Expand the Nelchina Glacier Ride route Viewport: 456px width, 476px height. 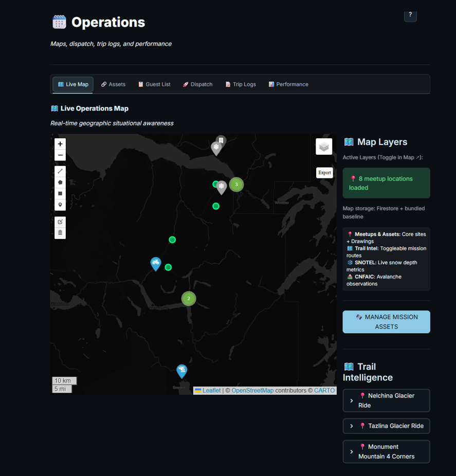[386, 400]
